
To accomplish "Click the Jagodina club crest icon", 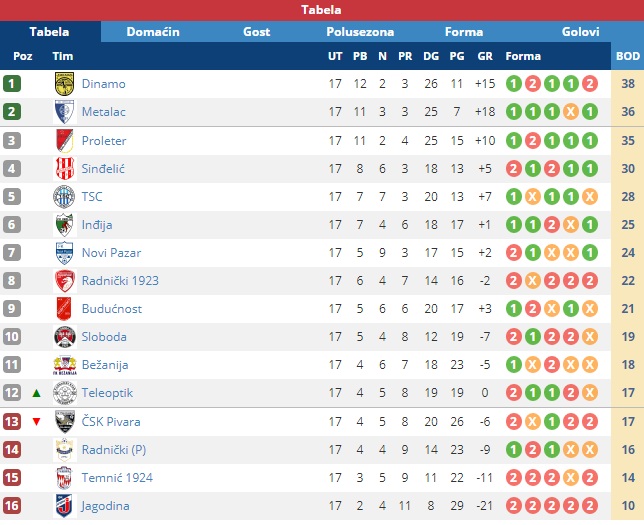I will 64,506.
